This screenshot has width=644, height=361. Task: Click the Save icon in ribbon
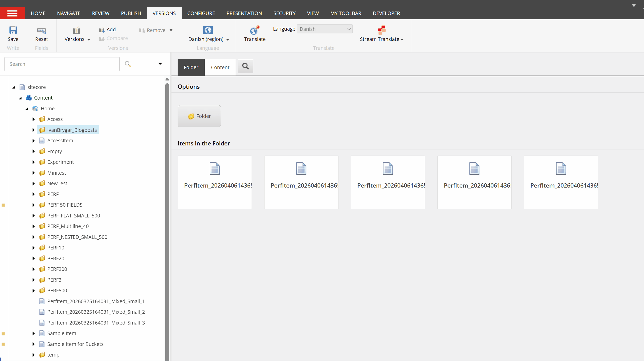tap(13, 30)
